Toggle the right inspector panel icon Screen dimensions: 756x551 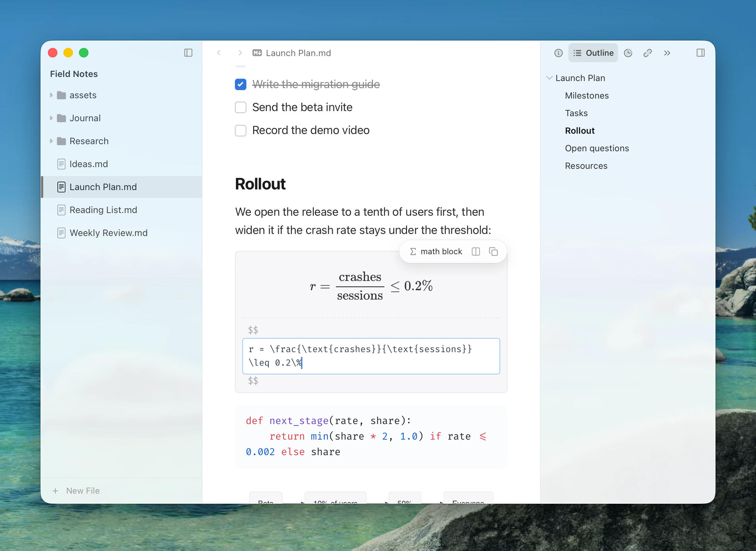tap(701, 53)
